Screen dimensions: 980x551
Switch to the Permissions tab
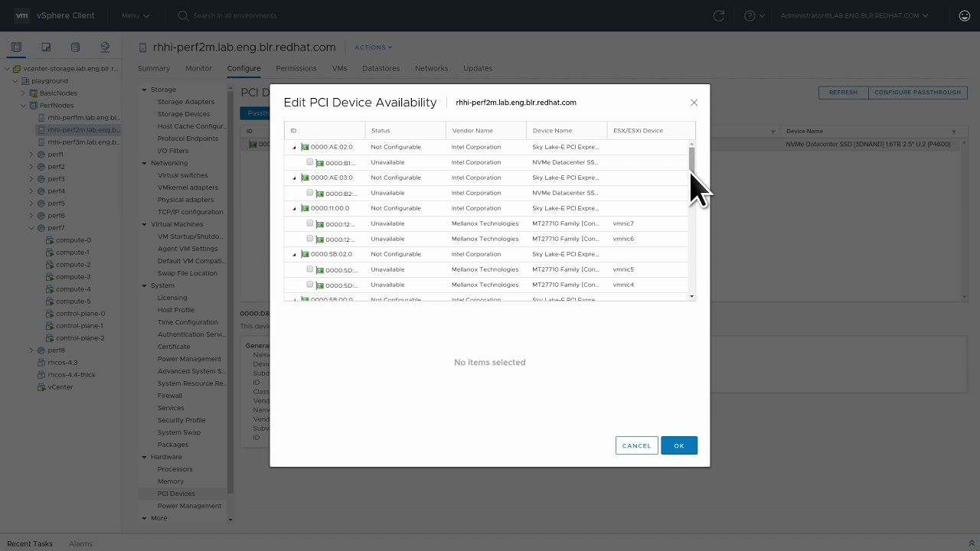(x=296, y=68)
